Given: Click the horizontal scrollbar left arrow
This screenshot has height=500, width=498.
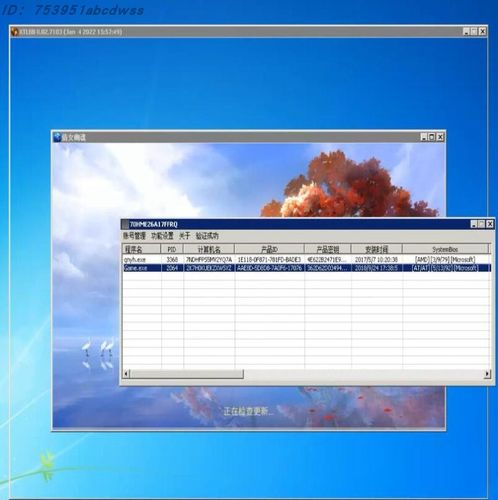Looking at the screenshot, I should pyautogui.click(x=126, y=374).
